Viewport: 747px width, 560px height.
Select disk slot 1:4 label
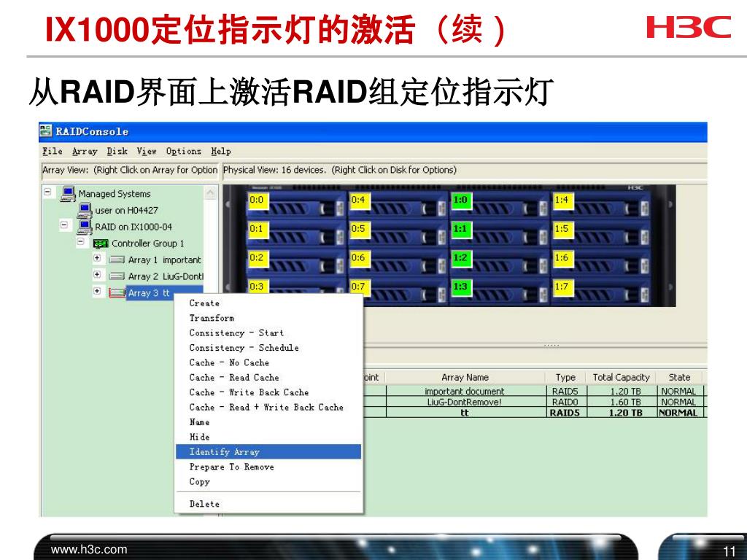point(562,200)
